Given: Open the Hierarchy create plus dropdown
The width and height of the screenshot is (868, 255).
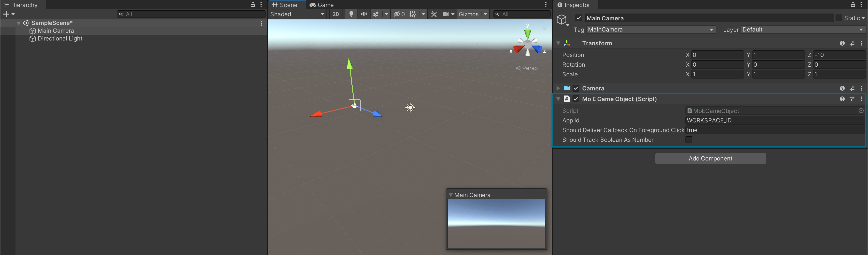Looking at the screenshot, I should [9, 14].
